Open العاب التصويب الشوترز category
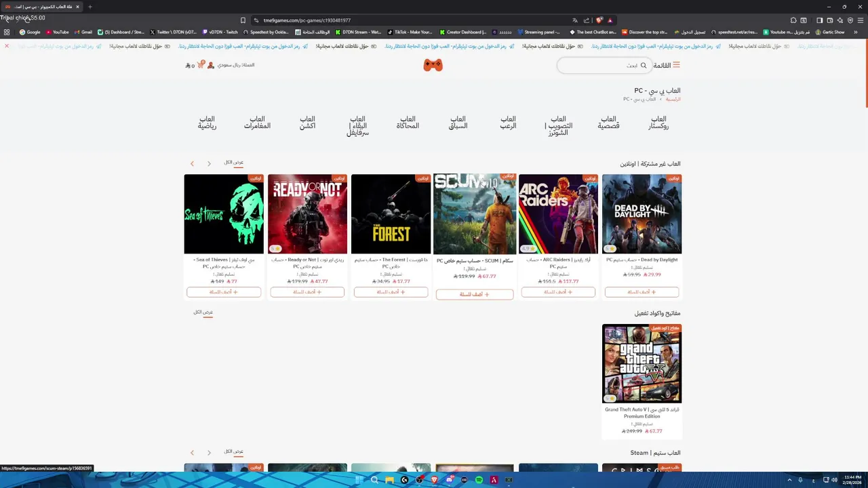Image resolution: width=868 pixels, height=488 pixels. pos(558,126)
